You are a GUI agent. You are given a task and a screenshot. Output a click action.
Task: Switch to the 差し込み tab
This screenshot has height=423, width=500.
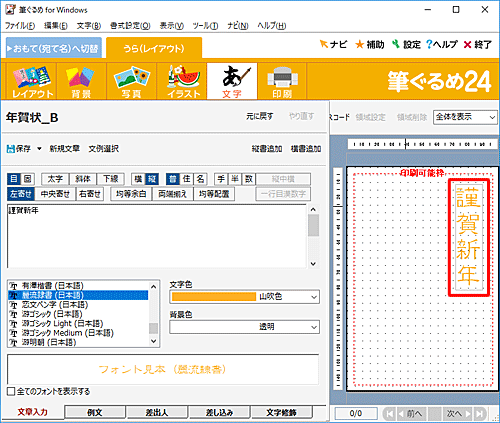219,412
